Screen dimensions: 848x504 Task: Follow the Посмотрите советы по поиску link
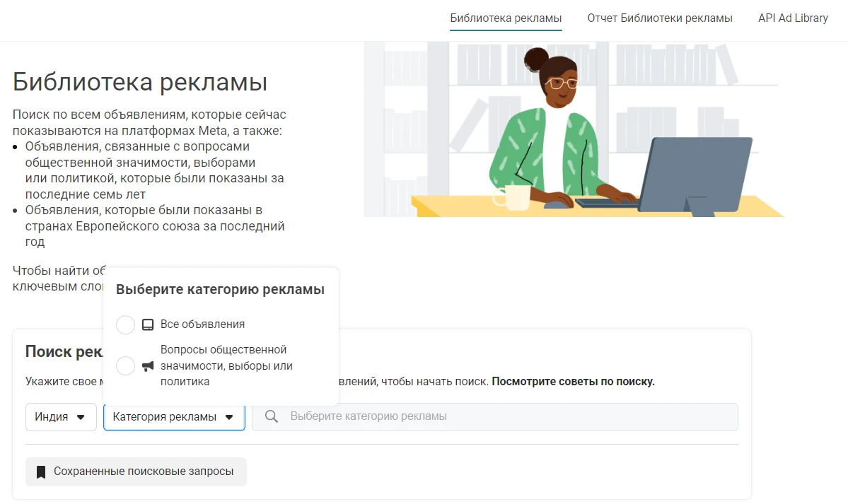[x=574, y=382]
